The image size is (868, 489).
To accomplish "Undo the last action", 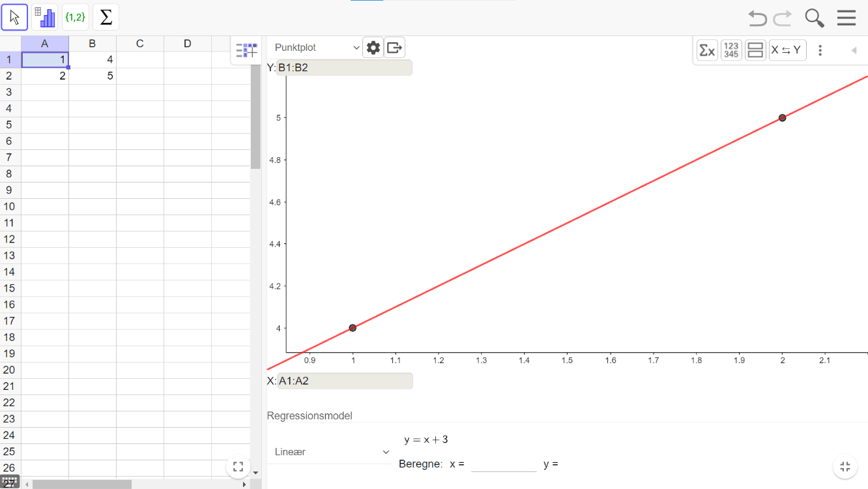I will click(x=757, y=18).
